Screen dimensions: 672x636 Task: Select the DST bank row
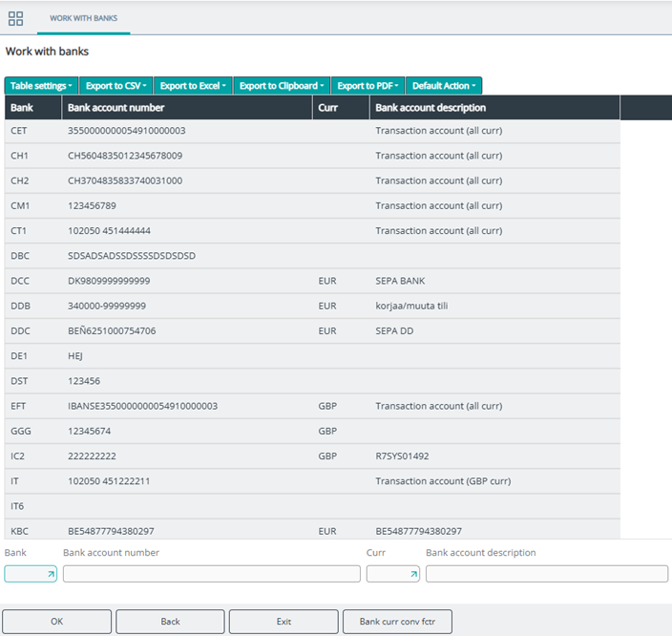[312, 381]
